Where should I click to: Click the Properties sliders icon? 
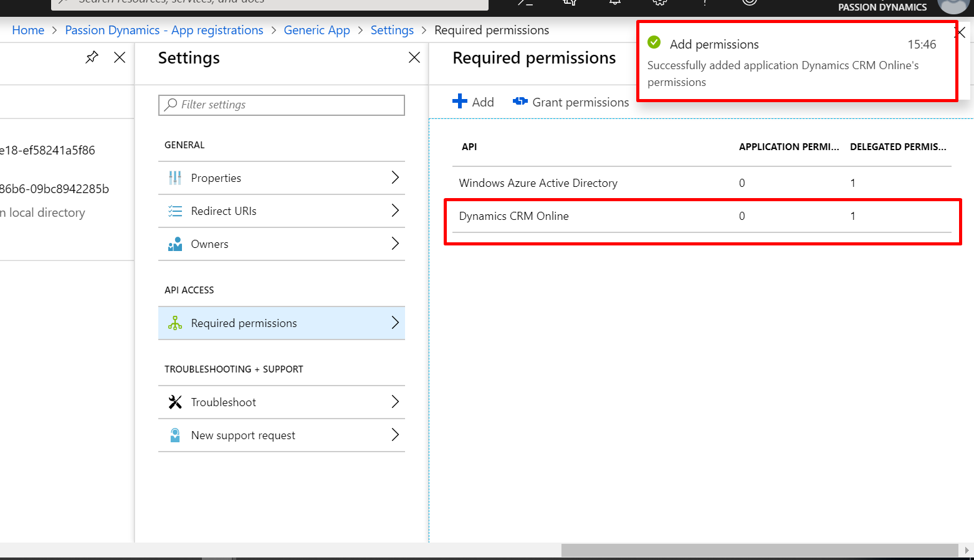tap(175, 178)
